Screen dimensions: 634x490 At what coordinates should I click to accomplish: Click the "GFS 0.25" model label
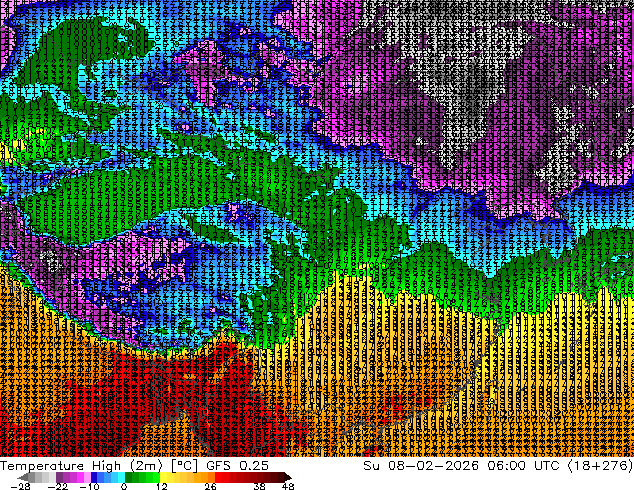click(237, 466)
